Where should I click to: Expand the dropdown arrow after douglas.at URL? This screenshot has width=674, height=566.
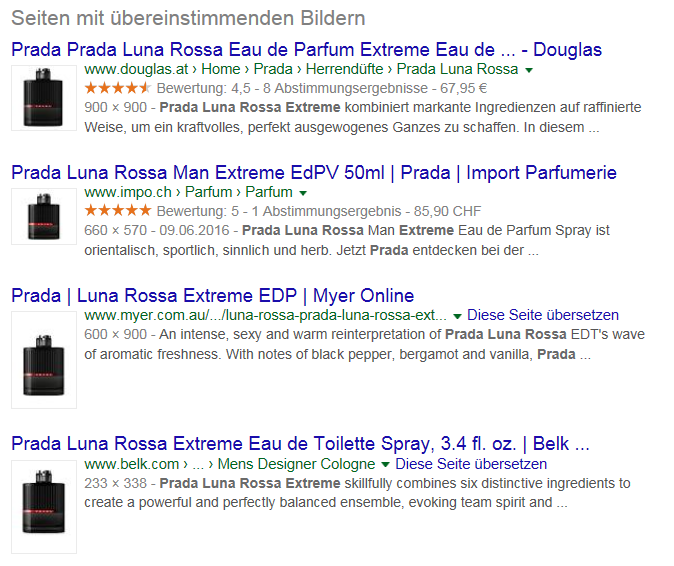(529, 70)
